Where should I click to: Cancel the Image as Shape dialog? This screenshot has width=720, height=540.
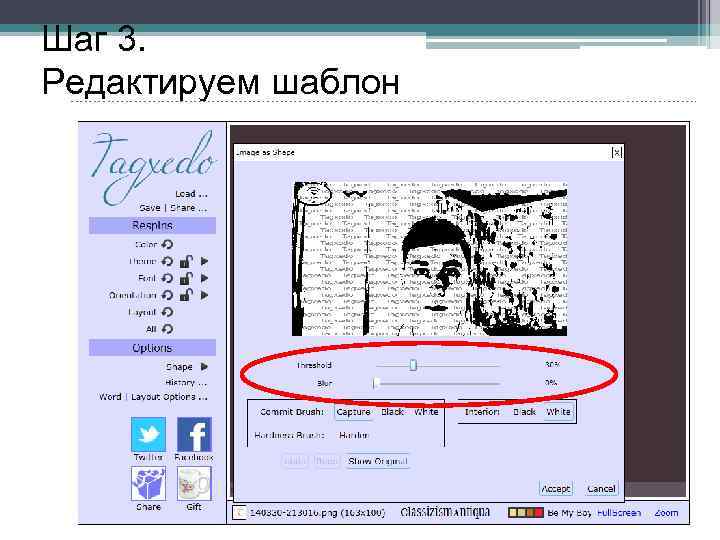(x=601, y=489)
